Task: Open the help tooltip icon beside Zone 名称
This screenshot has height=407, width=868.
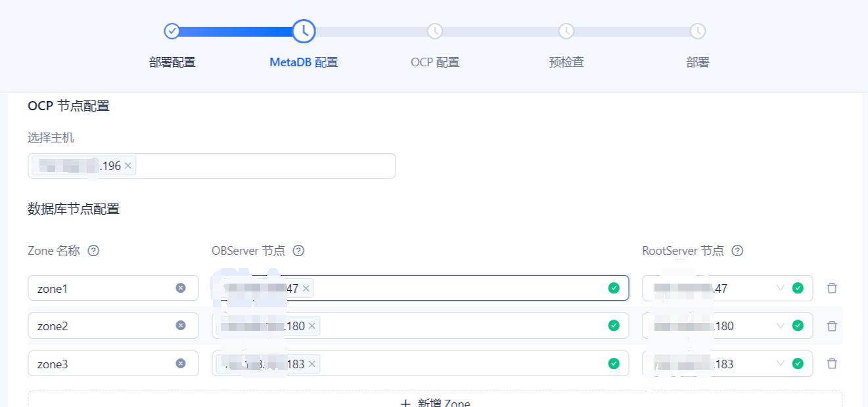Action: 93,250
